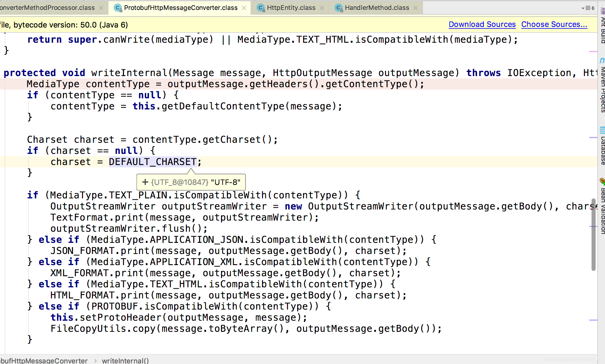Click the DEFAULT_CHARSET constant in code
This screenshot has height=364, width=605.
(153, 162)
